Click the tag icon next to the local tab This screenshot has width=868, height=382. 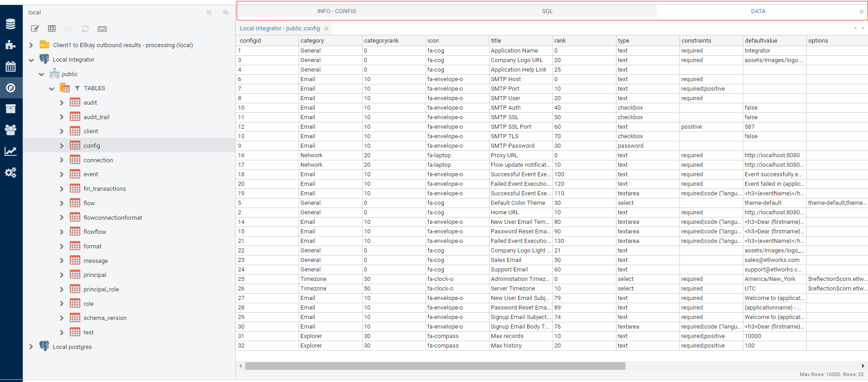coord(226,12)
